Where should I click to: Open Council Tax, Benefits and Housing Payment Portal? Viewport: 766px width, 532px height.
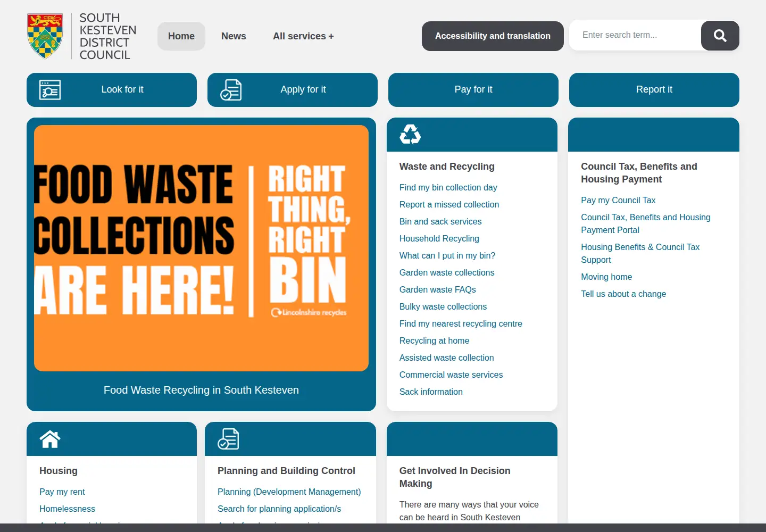[646, 223]
